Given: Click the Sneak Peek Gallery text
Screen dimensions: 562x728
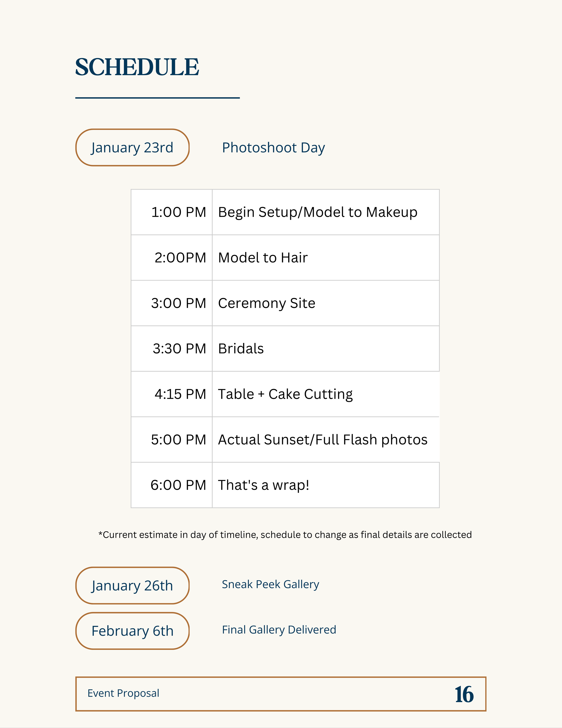Looking at the screenshot, I should pos(270,585).
